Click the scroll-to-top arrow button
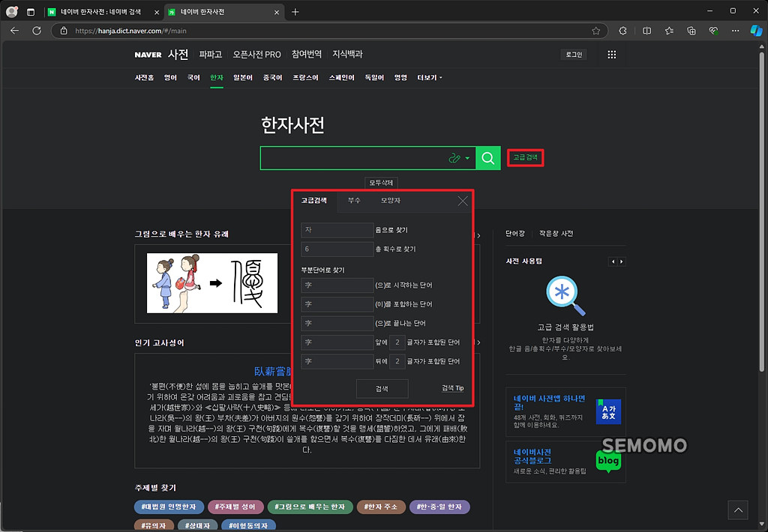This screenshot has width=768, height=532. 738,510
